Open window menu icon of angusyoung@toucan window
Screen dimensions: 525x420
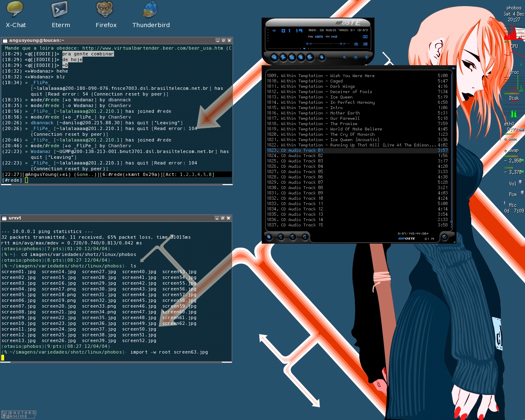(5, 41)
